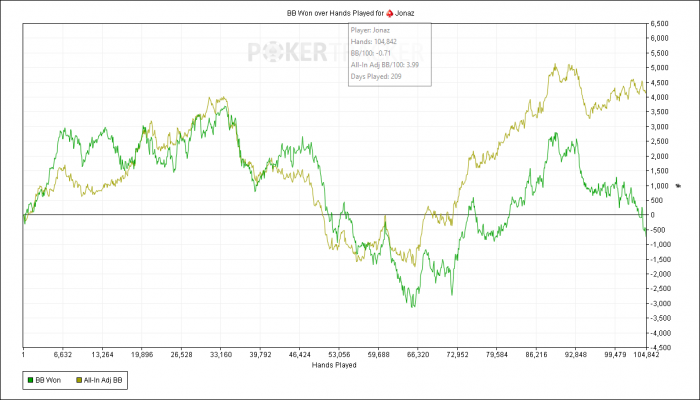Viewport: 700px width, 400px height.
Task: Click the 'Hands Played' axis label
Action: pyautogui.click(x=334, y=365)
